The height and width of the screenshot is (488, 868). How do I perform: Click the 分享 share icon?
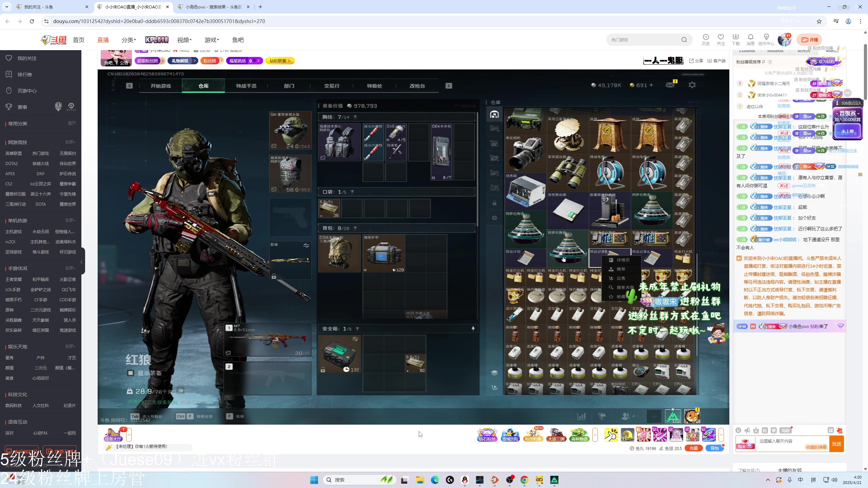pyautogui.click(x=696, y=61)
